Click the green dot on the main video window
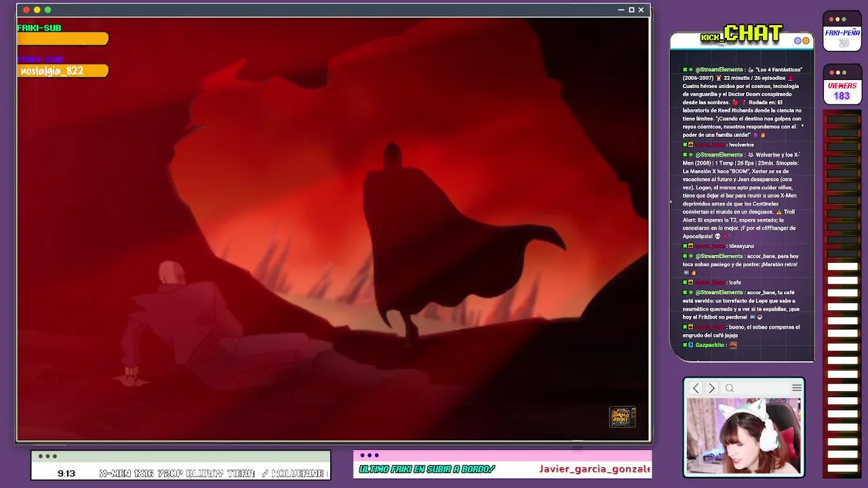The image size is (868, 488). [x=47, y=9]
